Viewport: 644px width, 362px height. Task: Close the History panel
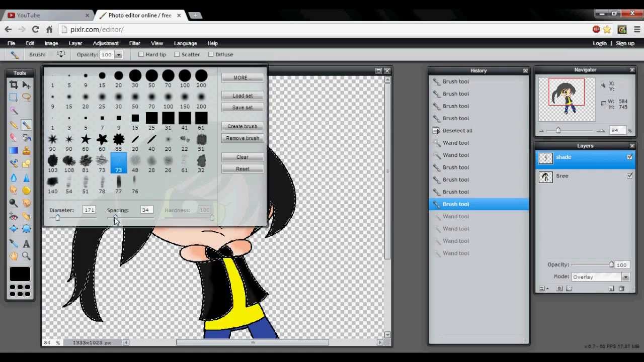pyautogui.click(x=525, y=71)
